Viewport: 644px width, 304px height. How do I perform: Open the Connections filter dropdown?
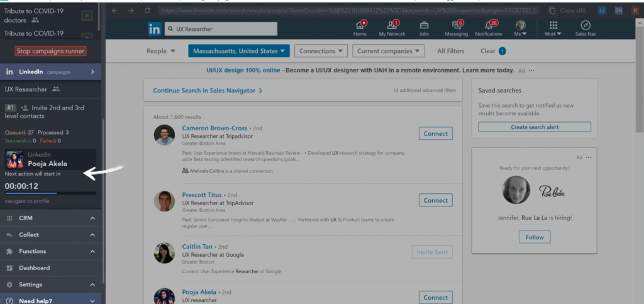[321, 51]
